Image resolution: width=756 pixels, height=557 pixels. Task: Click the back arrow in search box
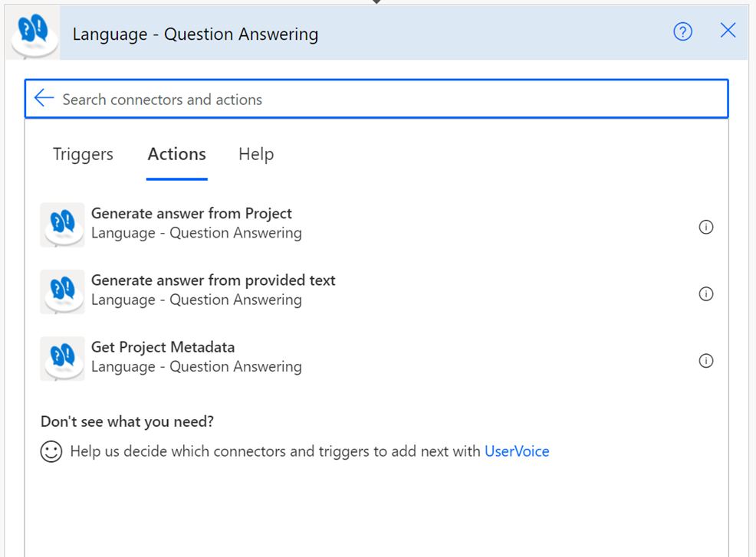(x=44, y=98)
